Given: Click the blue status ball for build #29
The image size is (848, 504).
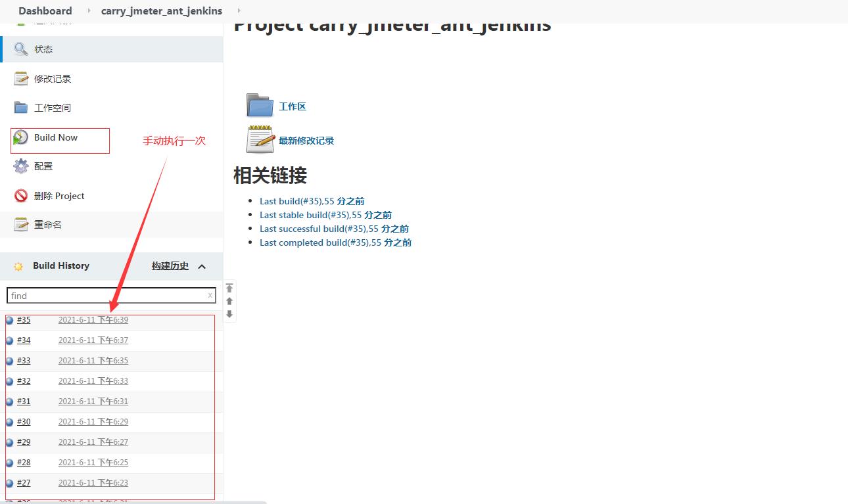Looking at the screenshot, I should 9,443.
